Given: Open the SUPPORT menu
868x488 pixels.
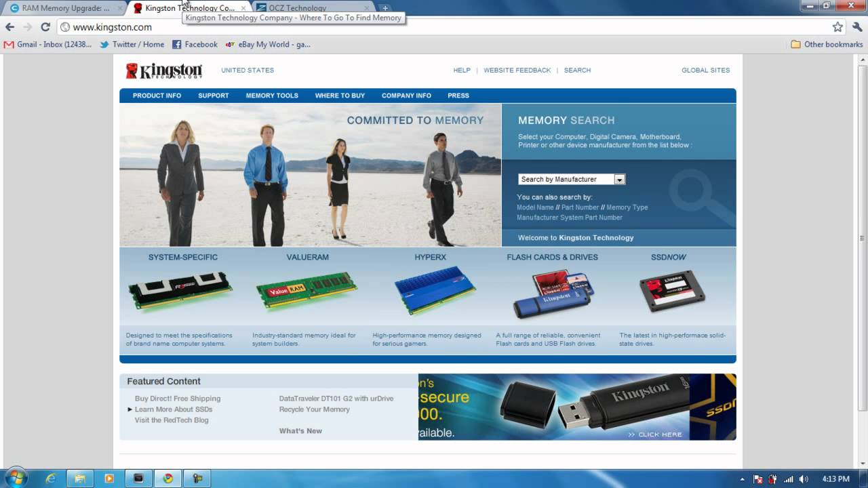Looking at the screenshot, I should (x=214, y=96).
